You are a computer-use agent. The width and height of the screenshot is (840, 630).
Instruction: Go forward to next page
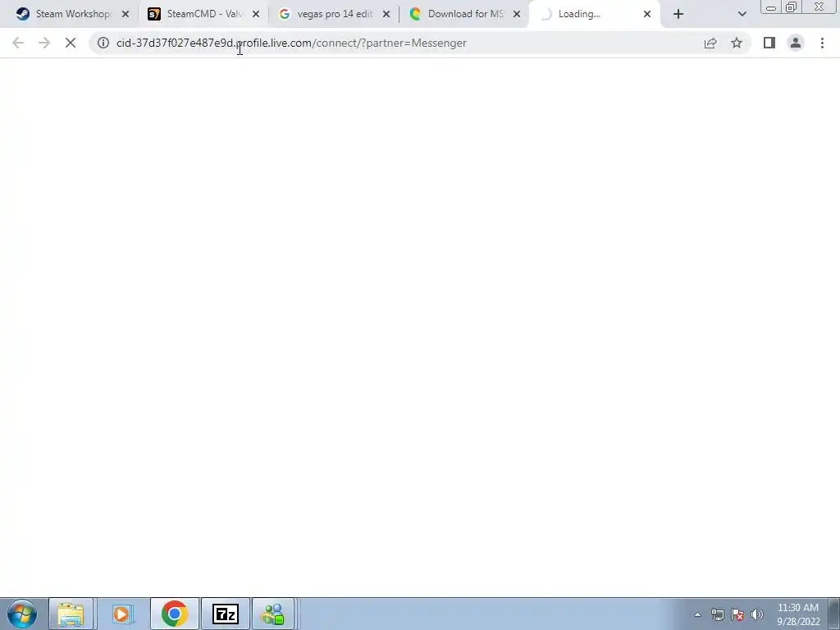pyautogui.click(x=44, y=43)
